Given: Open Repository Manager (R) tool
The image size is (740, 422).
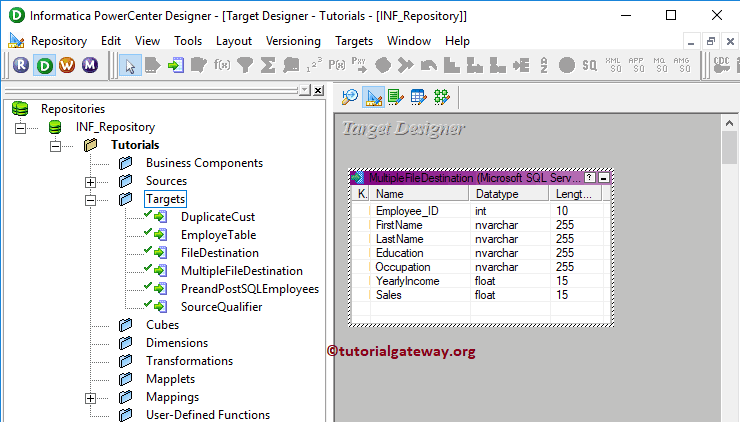Looking at the screenshot, I should click(x=21, y=65).
